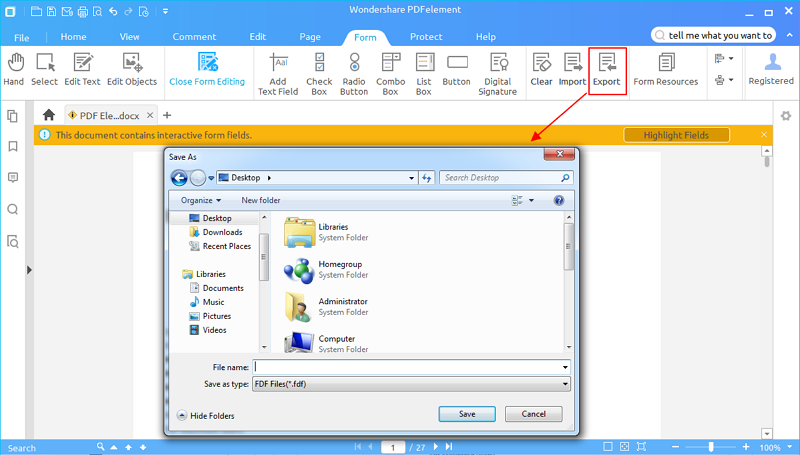This screenshot has width=800, height=455.
Task: Select the Radio Button form tool
Action: [354, 74]
